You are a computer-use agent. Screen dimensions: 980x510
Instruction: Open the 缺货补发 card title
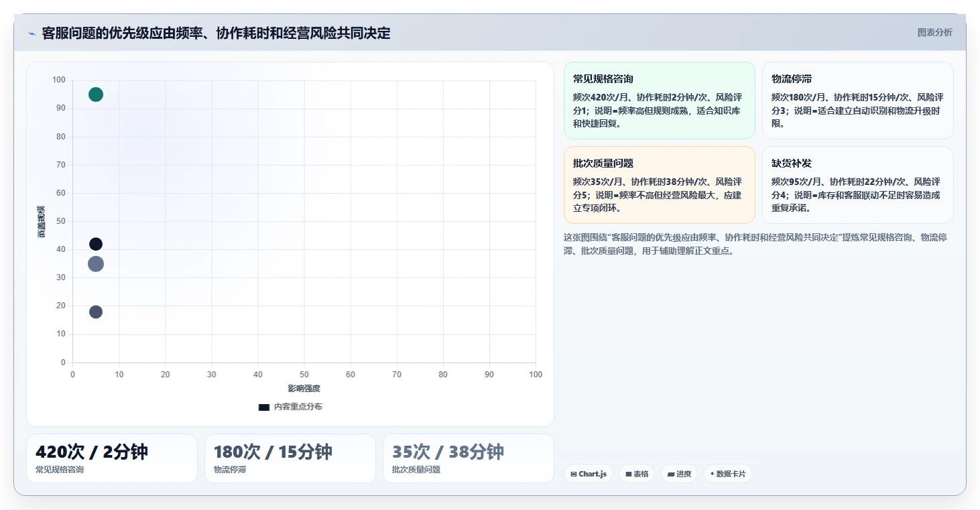point(792,164)
